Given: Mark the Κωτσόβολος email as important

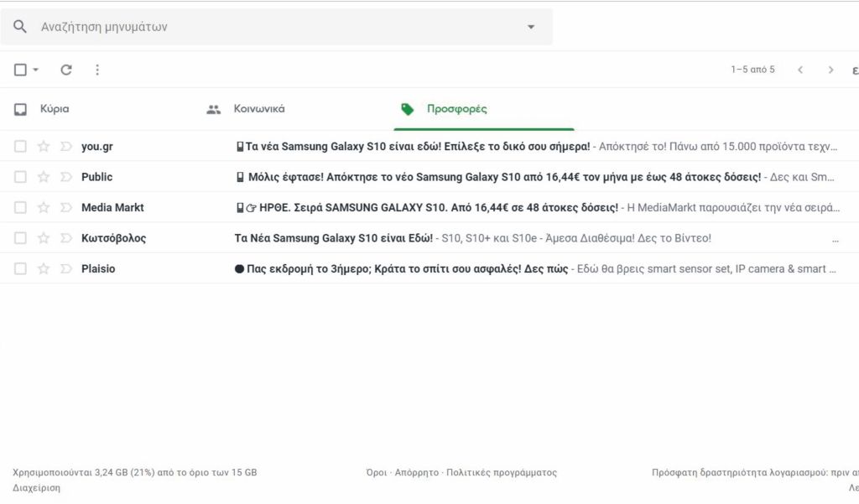Looking at the screenshot, I should (66, 238).
